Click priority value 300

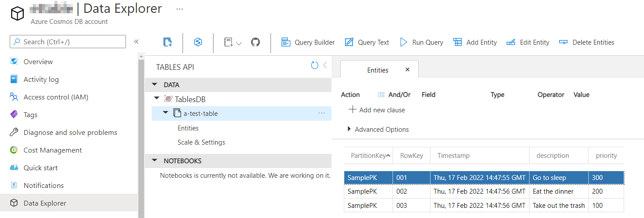coord(606,178)
